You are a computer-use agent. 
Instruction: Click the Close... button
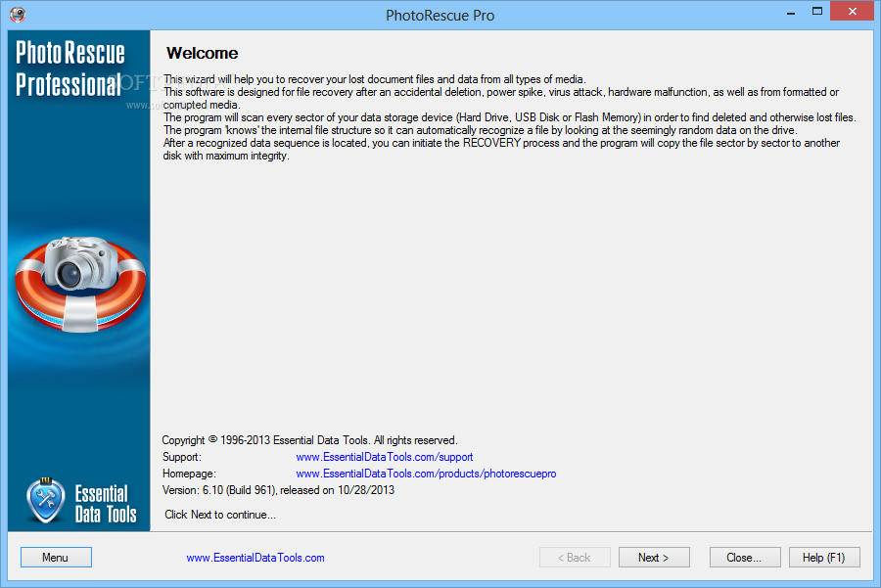745,557
